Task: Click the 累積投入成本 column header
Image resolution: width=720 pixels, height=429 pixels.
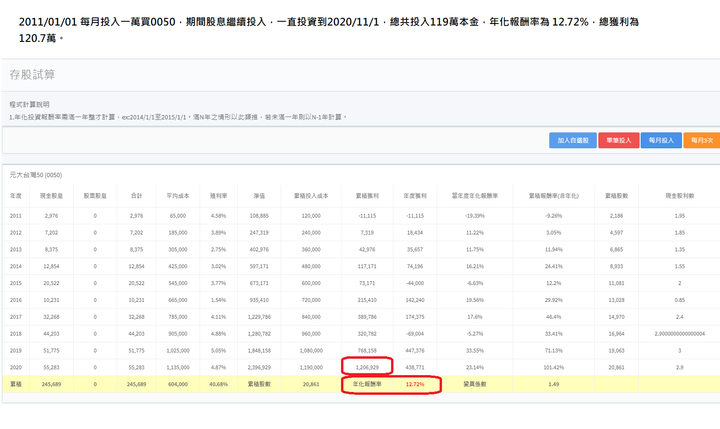Action: 311,196
